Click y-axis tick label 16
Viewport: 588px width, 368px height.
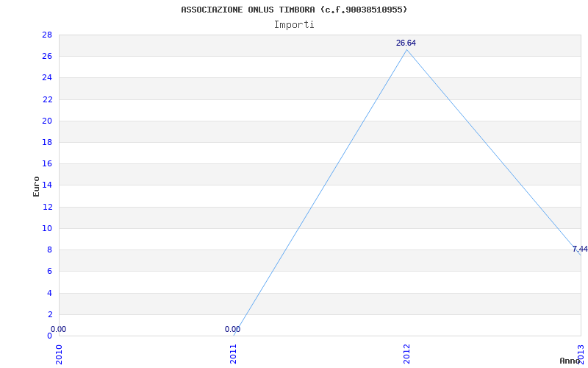pos(47,163)
